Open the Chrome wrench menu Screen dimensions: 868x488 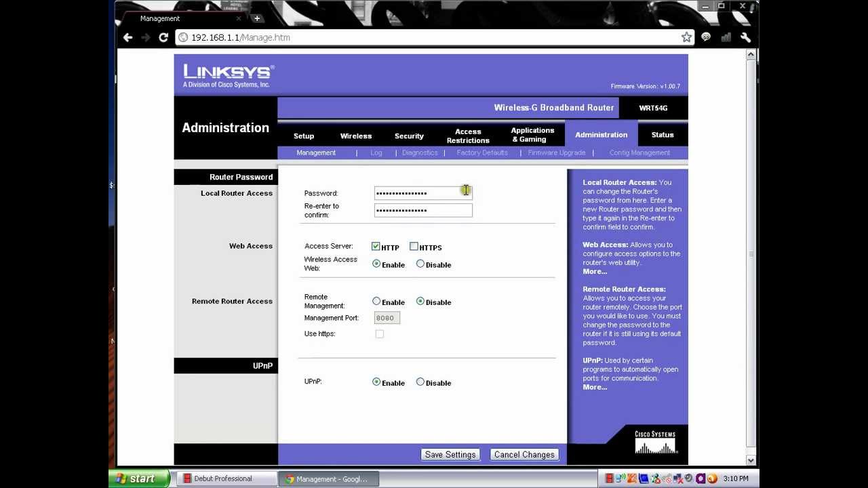(746, 37)
